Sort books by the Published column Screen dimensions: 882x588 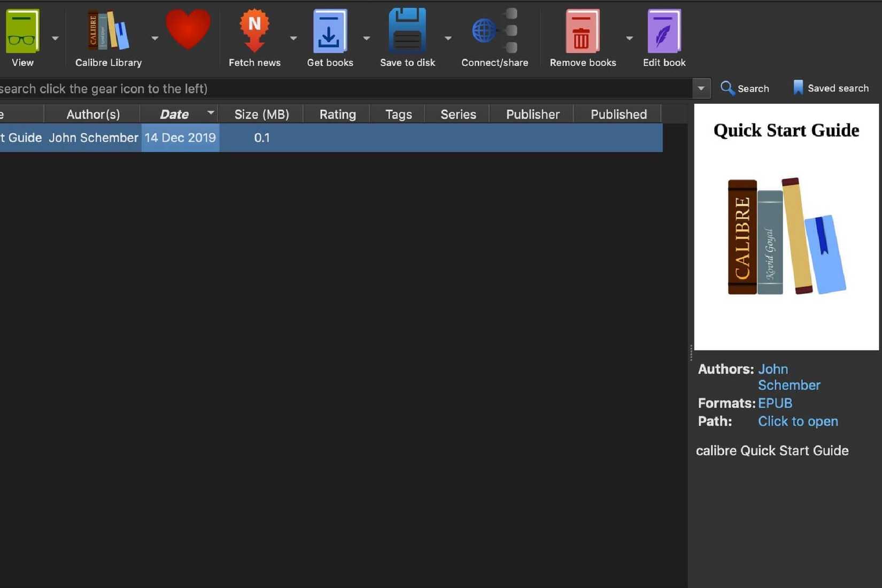(618, 114)
